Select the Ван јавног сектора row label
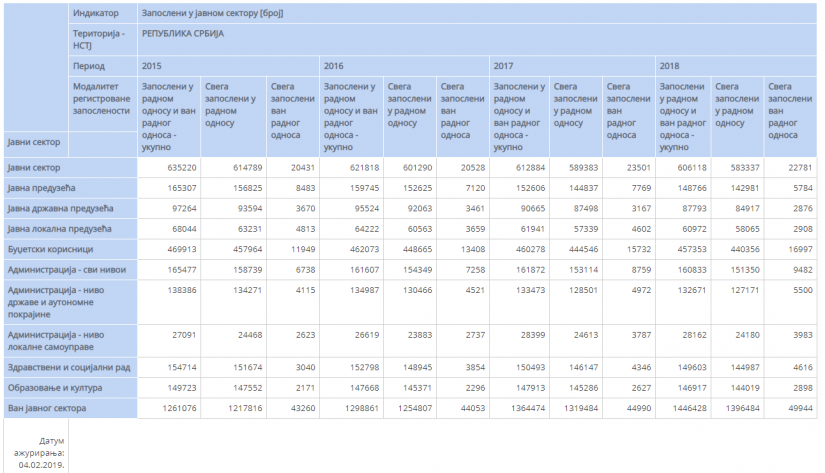Viewport: 825px width, 473px height. [47, 408]
